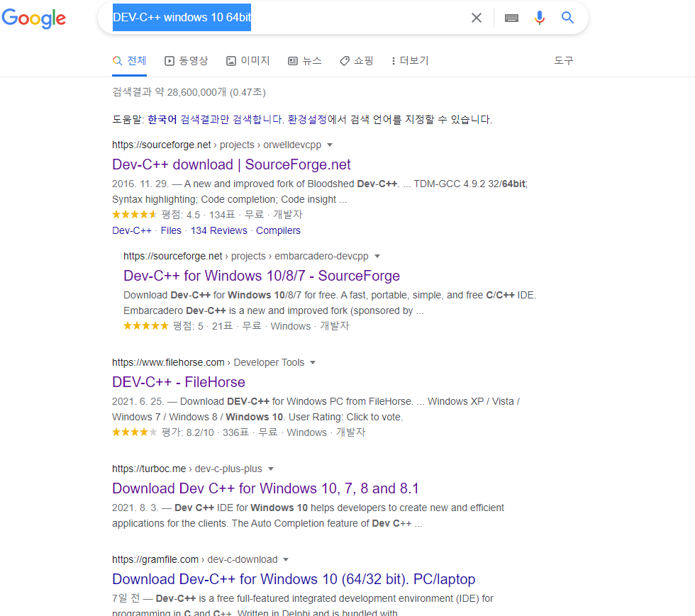Open Dev-C++ for Windows 10/8/7 - SourceForge
695x616 pixels.
tap(262, 276)
